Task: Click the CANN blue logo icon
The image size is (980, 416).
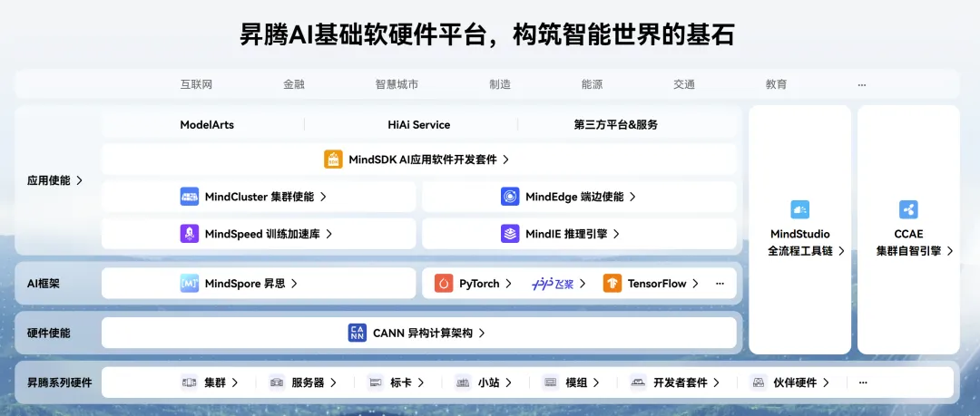Action: pyautogui.click(x=358, y=333)
